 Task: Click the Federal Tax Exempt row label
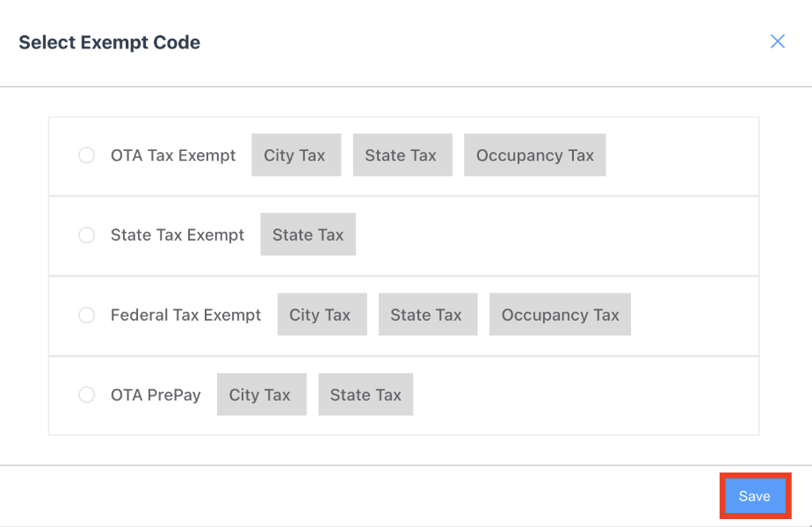pyautogui.click(x=185, y=314)
